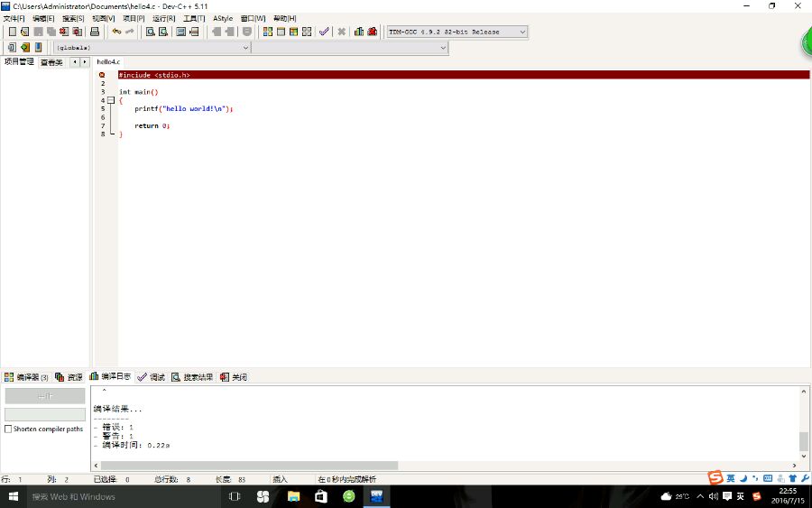This screenshot has width=812, height=508.
Task: Click the Run program toolbar icon
Action: pyautogui.click(x=281, y=32)
